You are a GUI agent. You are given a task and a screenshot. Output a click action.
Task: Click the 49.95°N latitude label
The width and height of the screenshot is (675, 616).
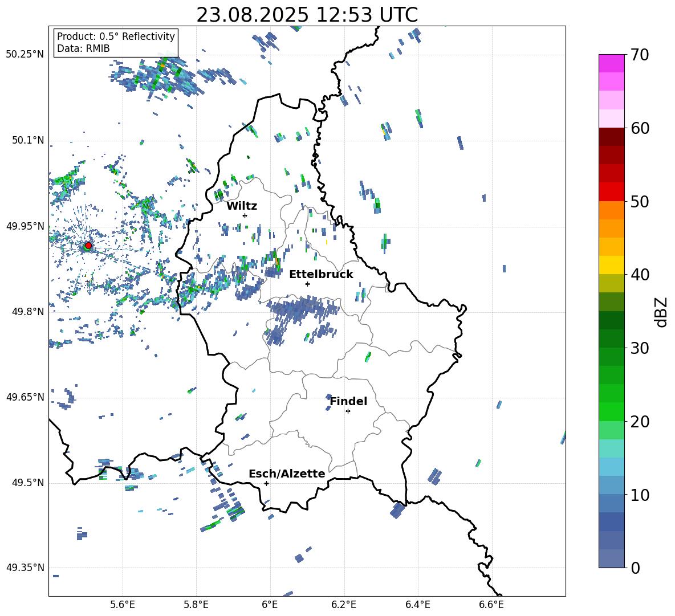(x=25, y=226)
